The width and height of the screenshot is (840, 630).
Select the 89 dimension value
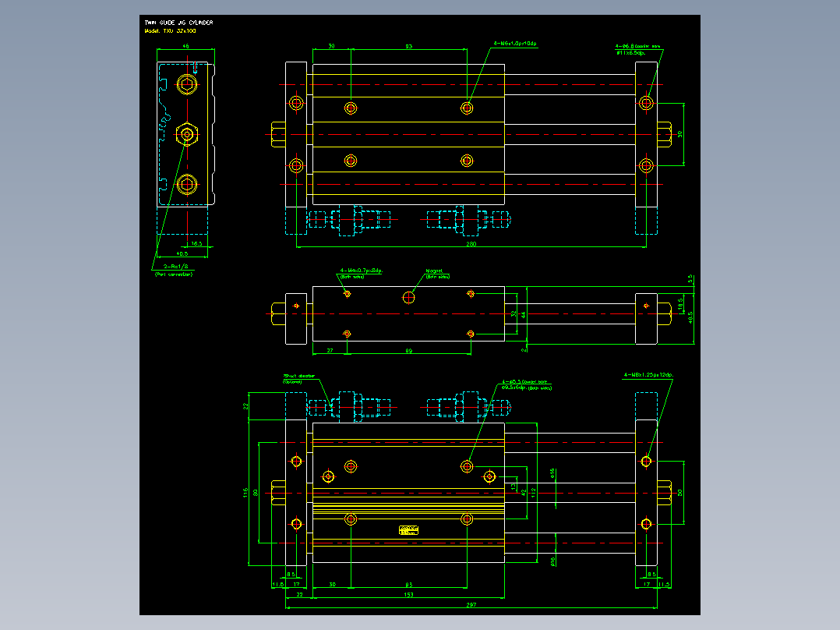point(409,351)
